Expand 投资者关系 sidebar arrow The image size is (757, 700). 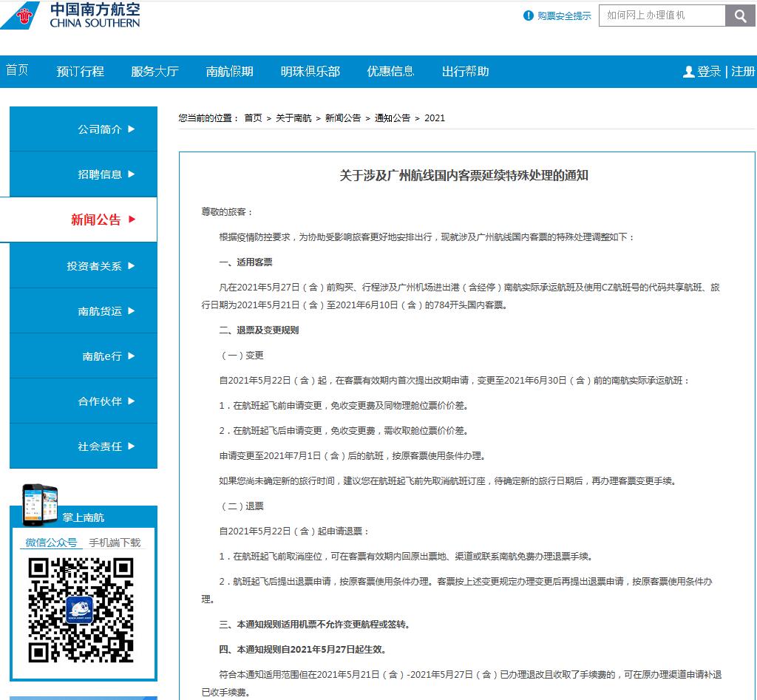click(132, 265)
